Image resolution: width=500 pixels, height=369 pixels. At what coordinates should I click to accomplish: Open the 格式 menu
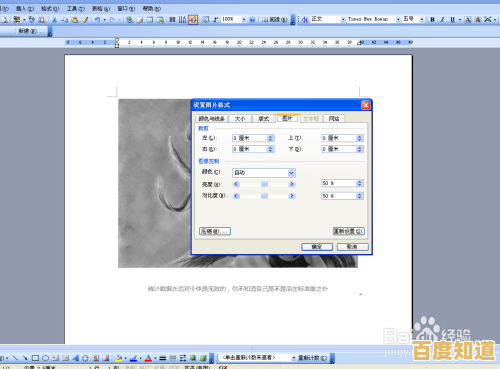(x=50, y=8)
